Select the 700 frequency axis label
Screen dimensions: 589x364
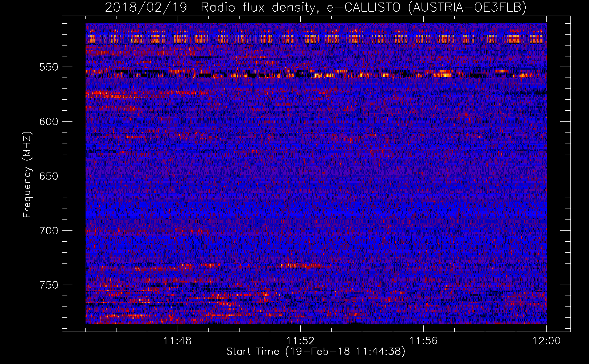click(49, 231)
